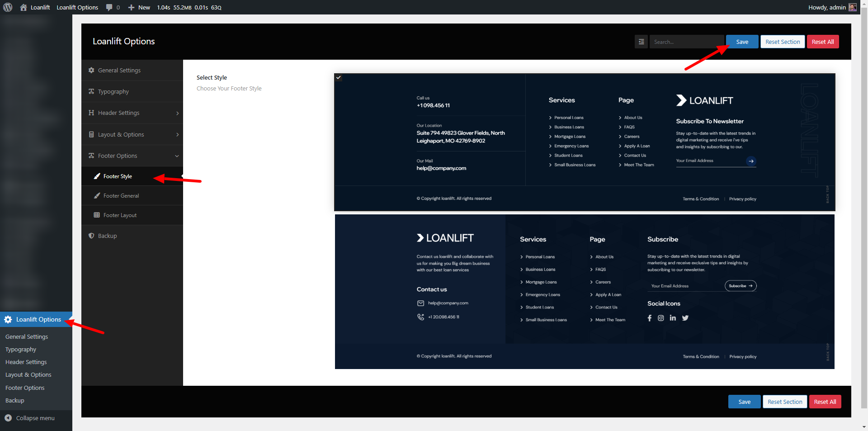Click the bottom Reset All button

click(x=825, y=402)
